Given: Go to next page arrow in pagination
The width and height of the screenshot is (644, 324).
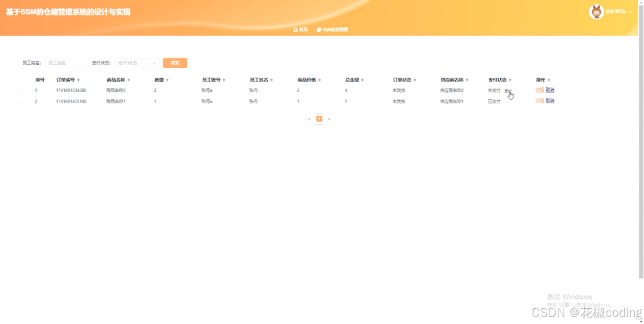Looking at the screenshot, I should (329, 119).
